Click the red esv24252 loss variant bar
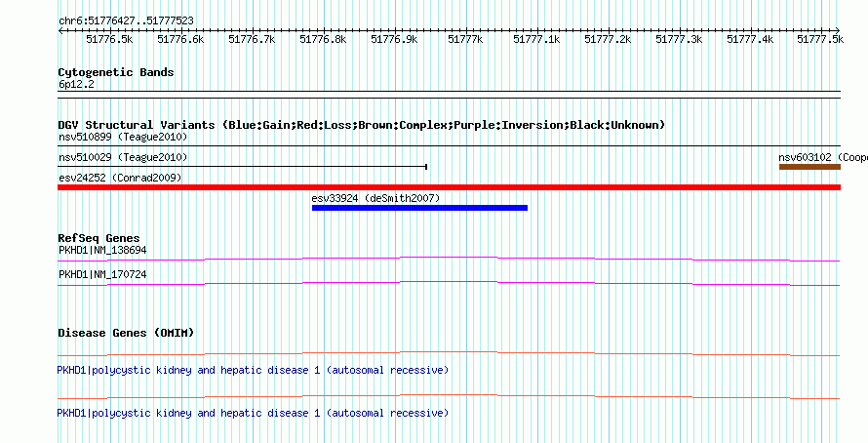This screenshot has height=443, width=868. coord(449,187)
